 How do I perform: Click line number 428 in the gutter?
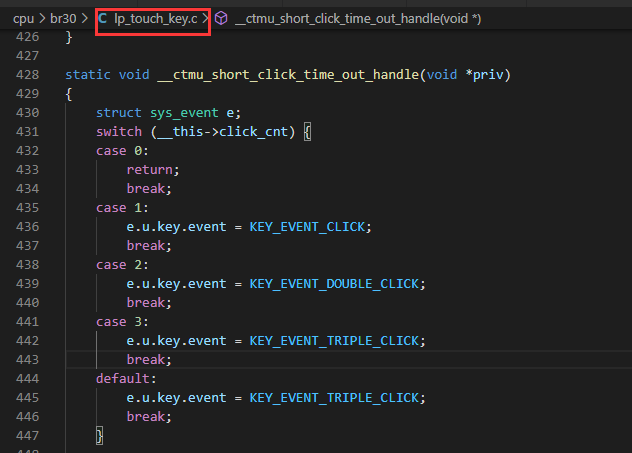(x=28, y=75)
